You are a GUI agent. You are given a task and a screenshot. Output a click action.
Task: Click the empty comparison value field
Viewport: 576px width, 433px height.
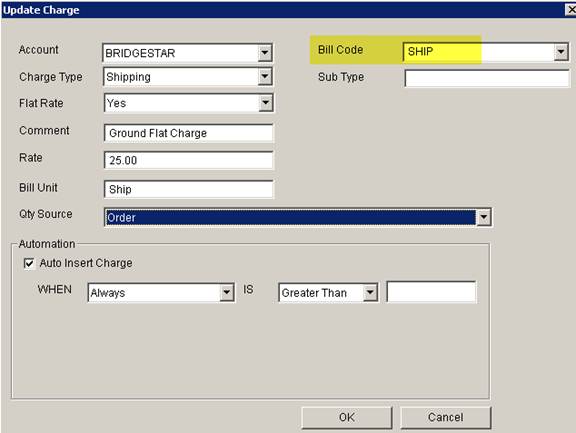pos(431,292)
